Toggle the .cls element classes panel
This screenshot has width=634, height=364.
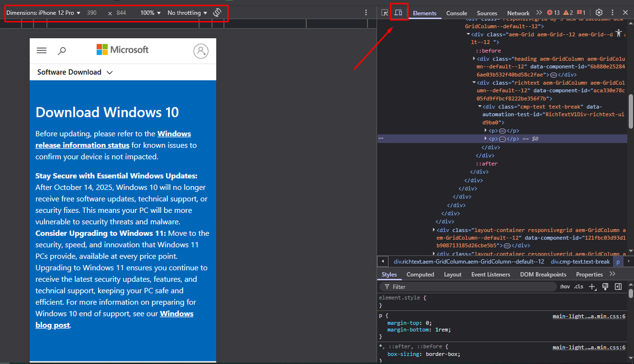click(579, 287)
